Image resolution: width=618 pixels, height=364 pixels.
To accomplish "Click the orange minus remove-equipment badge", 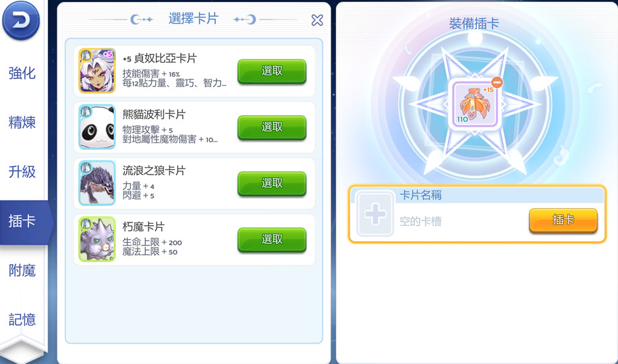I will coord(497,82).
